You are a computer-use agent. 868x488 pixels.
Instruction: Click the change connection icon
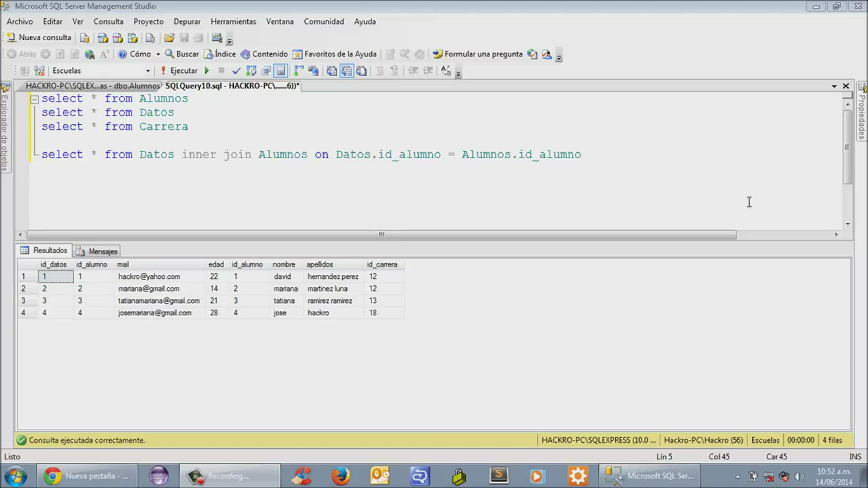click(x=39, y=70)
